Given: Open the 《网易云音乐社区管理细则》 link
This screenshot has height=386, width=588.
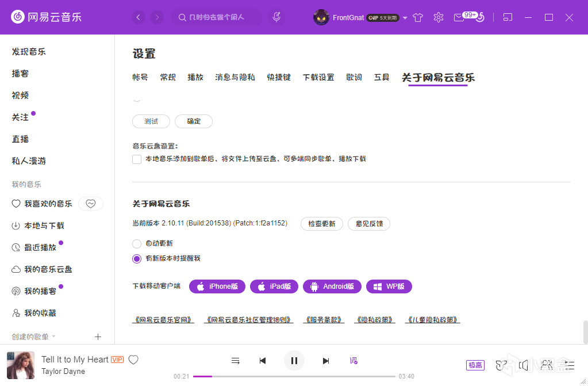Looking at the screenshot, I should point(249,320).
